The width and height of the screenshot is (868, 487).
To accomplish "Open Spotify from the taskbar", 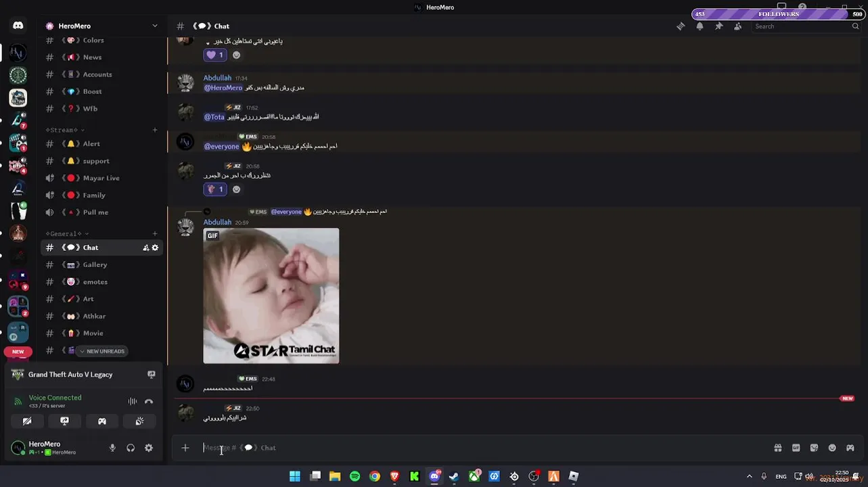I will tap(355, 476).
